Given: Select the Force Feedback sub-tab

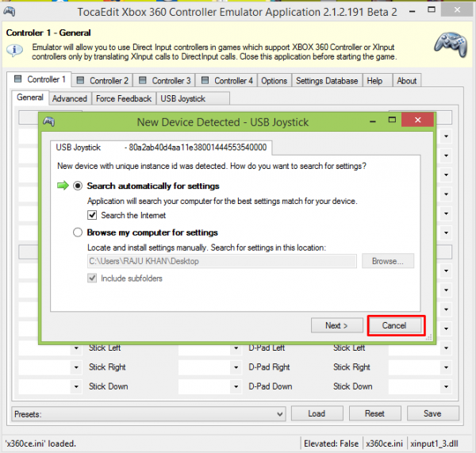Looking at the screenshot, I should click(x=124, y=98).
